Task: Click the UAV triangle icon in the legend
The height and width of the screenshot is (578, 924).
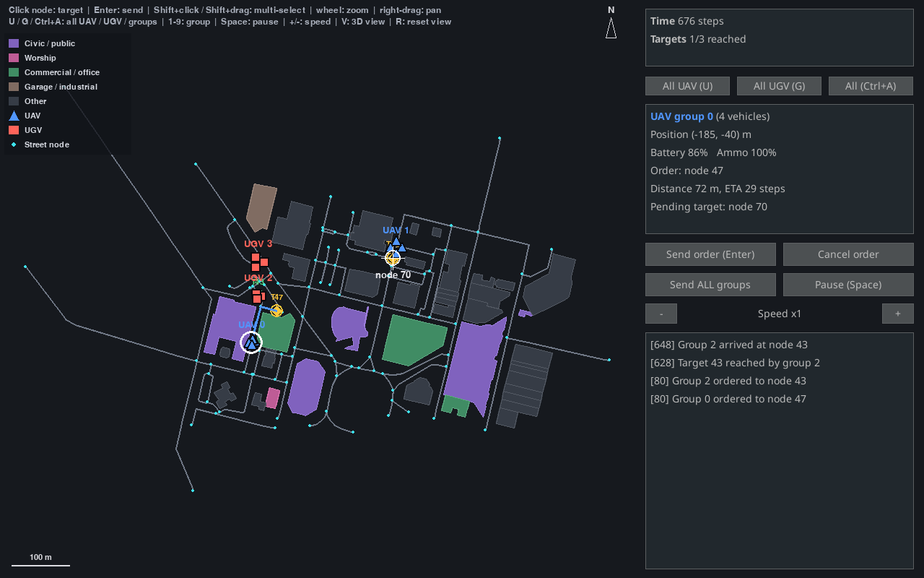Action: [x=14, y=116]
